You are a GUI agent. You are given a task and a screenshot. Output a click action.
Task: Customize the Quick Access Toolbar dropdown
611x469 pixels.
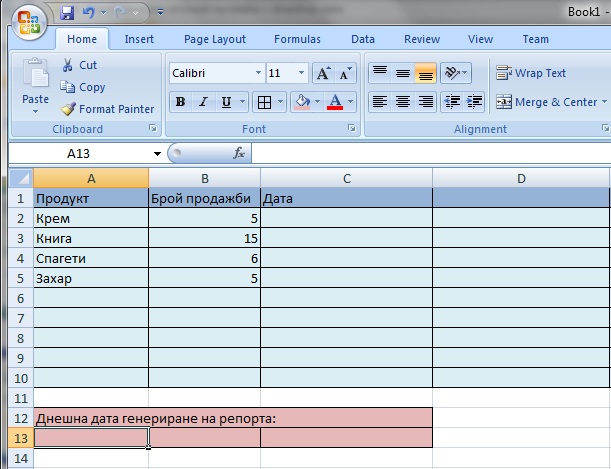pyautogui.click(x=160, y=13)
